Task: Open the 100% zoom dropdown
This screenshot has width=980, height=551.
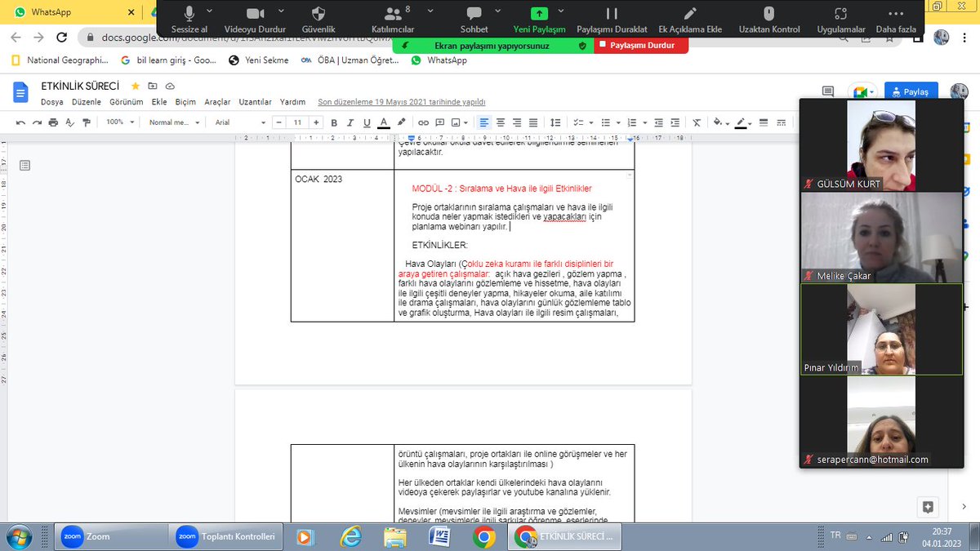Action: click(x=119, y=122)
